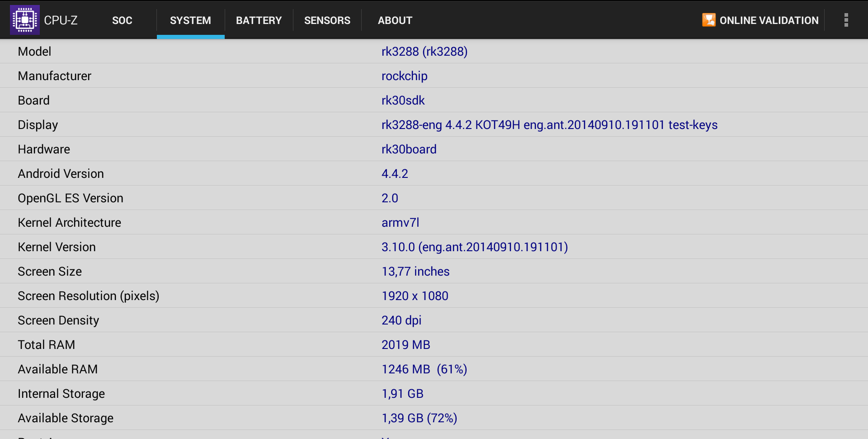
Task: Open the three-dot overflow menu
Action: pos(846,20)
